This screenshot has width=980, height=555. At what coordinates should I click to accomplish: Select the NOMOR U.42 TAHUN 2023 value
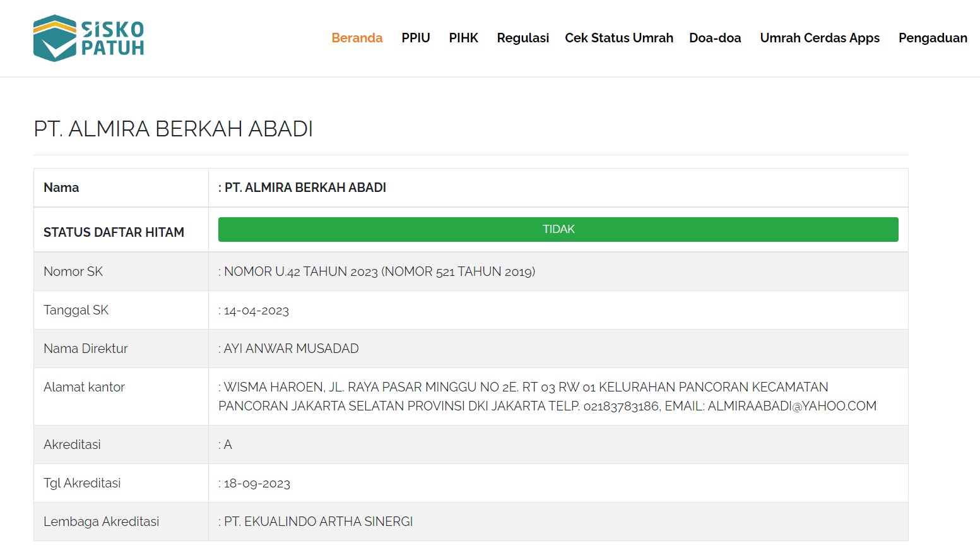tap(380, 272)
